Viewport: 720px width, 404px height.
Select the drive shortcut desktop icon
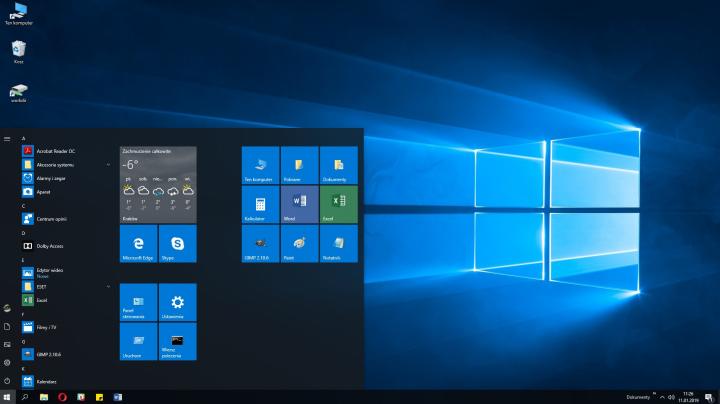click(19, 93)
